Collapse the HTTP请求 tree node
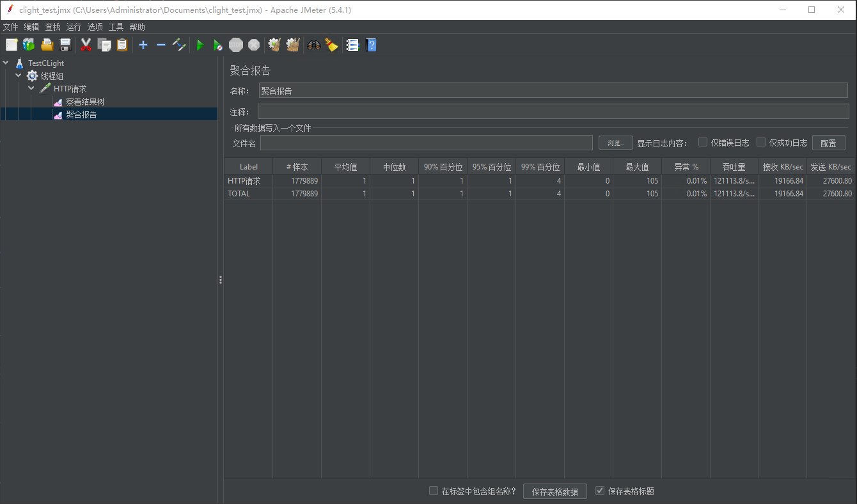Screen dimensions: 857x504 tap(31, 88)
